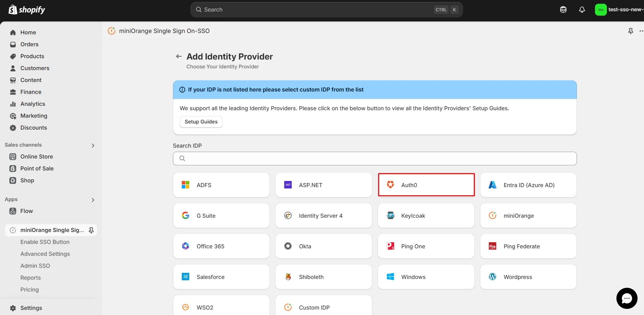Image resolution: width=644 pixels, height=315 pixels.
Task: Click the back arrow beside Add Identity Provider
Action: (179, 56)
